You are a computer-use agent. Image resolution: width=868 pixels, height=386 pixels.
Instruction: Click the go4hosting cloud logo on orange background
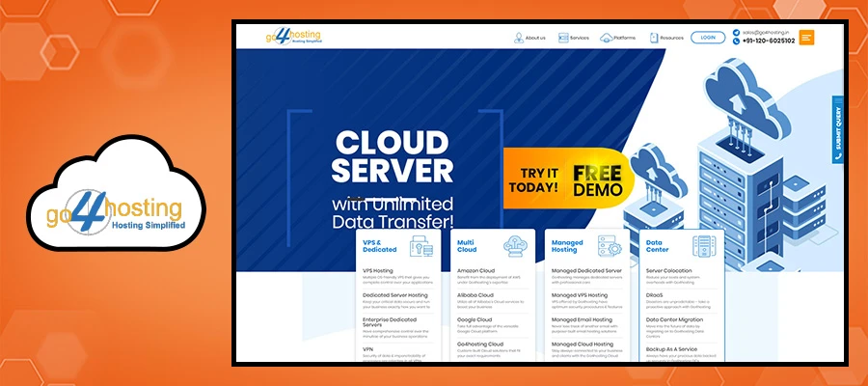pyautogui.click(x=116, y=192)
